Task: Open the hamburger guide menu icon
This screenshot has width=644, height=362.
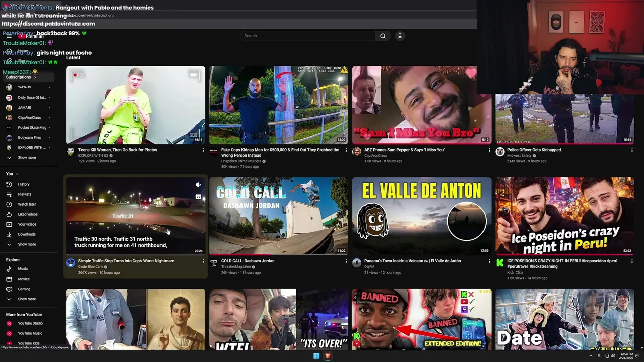Action: click(x=9, y=36)
